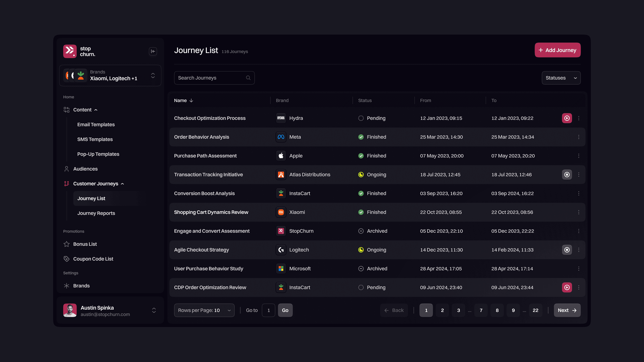Collapse the sidebar with the panel-collapse icon

pyautogui.click(x=153, y=51)
